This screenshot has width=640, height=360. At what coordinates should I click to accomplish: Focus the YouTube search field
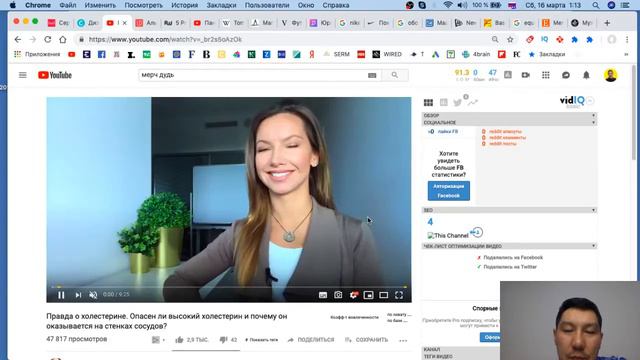click(x=252, y=75)
